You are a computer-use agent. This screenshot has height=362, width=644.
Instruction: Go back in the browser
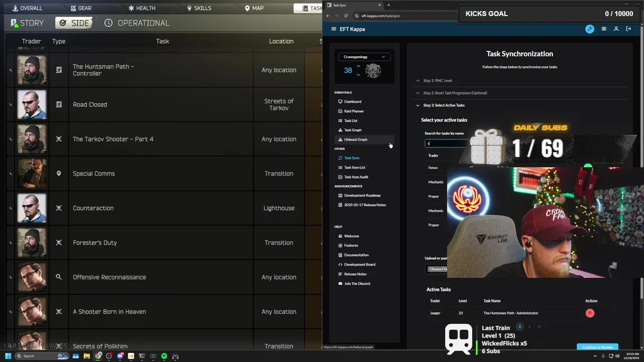[x=328, y=16]
